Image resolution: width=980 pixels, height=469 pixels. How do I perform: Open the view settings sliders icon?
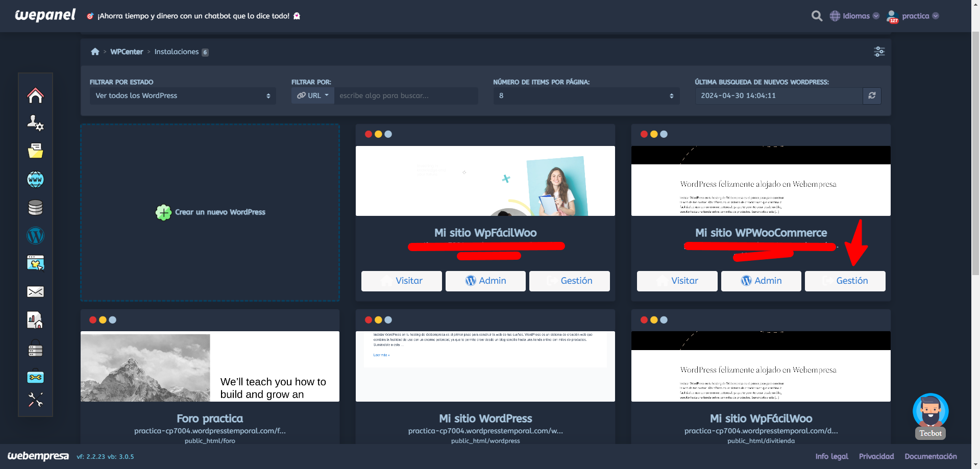click(x=879, y=52)
